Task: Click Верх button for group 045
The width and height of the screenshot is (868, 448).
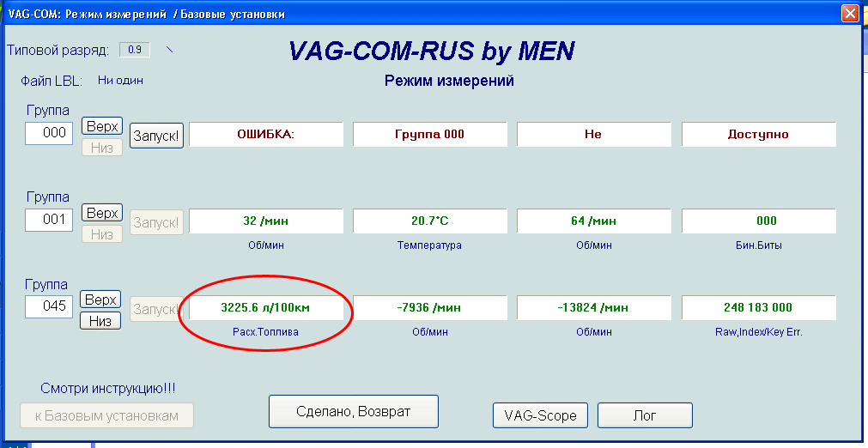Action: click(x=100, y=300)
